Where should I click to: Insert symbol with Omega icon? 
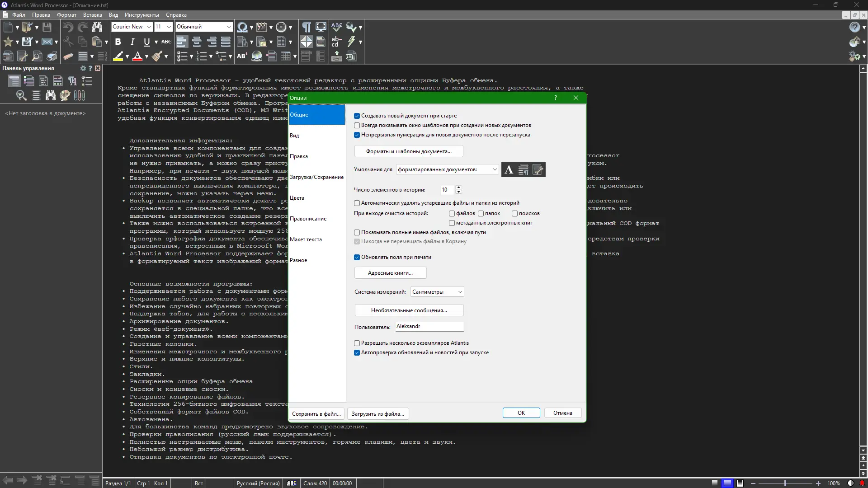(x=242, y=27)
